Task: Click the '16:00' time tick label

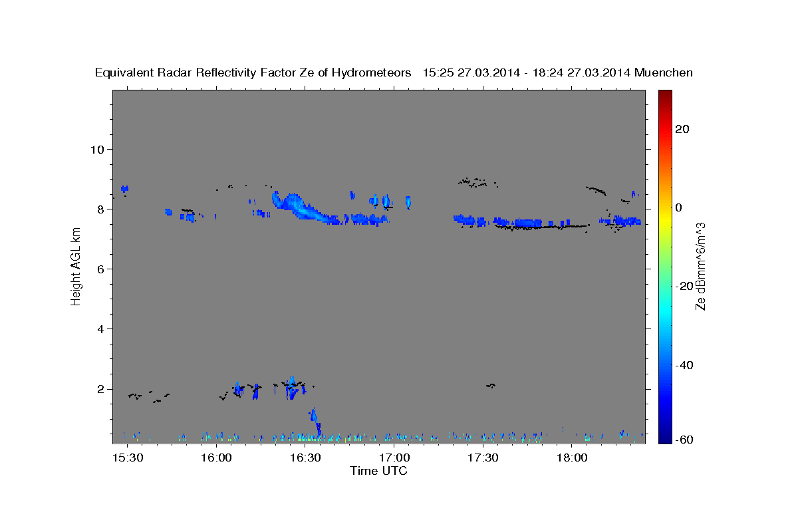Action: click(216, 458)
